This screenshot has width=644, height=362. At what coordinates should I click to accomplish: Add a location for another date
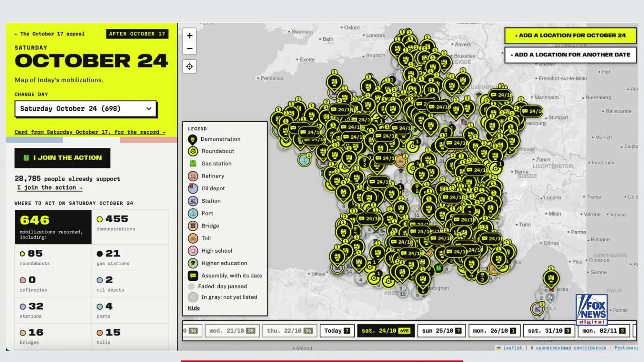pos(570,55)
